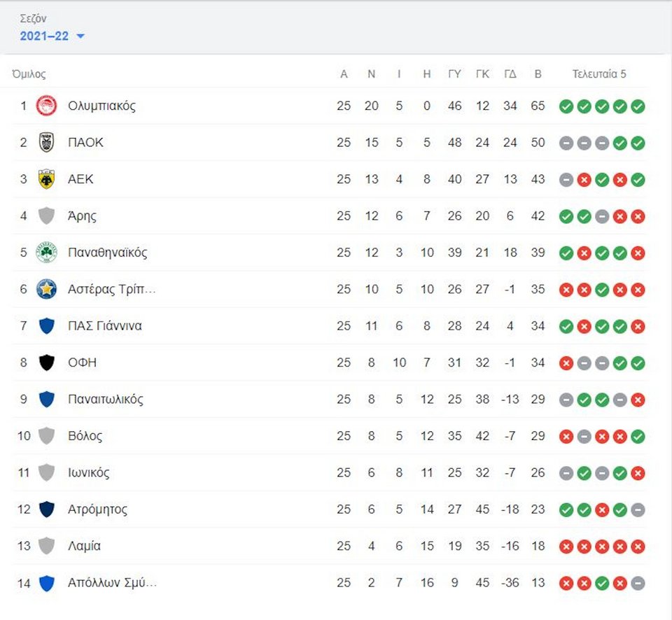Click Ολυμπιακός most recent win indicator
672x620 pixels.
pyautogui.click(x=638, y=106)
